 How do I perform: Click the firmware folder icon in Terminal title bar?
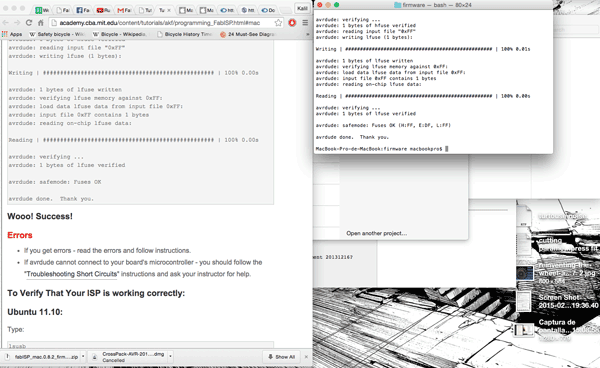point(397,5)
